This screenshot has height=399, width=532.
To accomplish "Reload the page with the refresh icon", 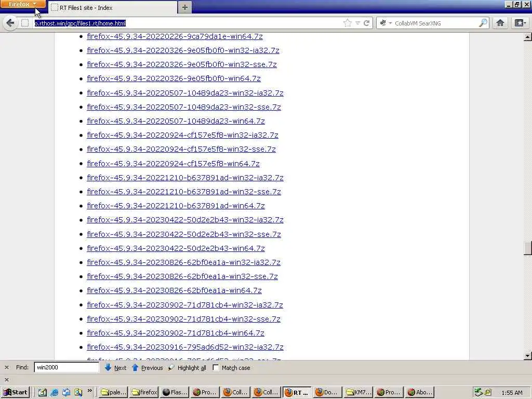I will click(366, 23).
